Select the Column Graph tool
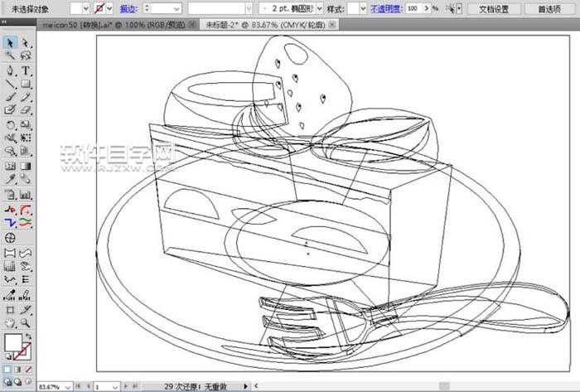Viewport: 580px width, 392px height. [x=25, y=194]
